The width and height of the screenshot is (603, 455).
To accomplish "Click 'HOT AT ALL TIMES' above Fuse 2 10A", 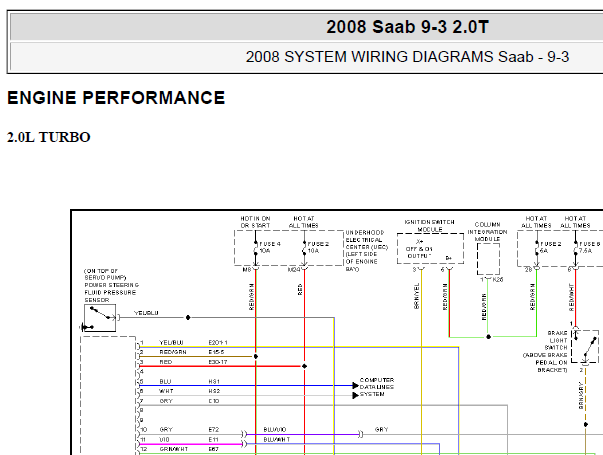I will [303, 222].
